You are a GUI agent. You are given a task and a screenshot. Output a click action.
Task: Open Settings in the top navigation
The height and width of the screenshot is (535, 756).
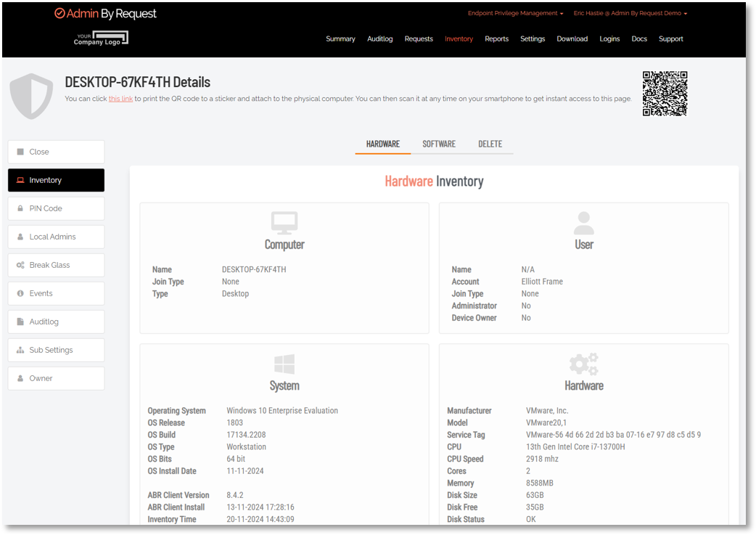(x=533, y=39)
